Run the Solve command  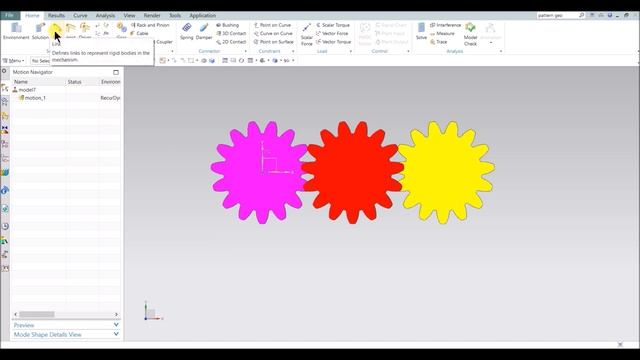click(x=421, y=31)
